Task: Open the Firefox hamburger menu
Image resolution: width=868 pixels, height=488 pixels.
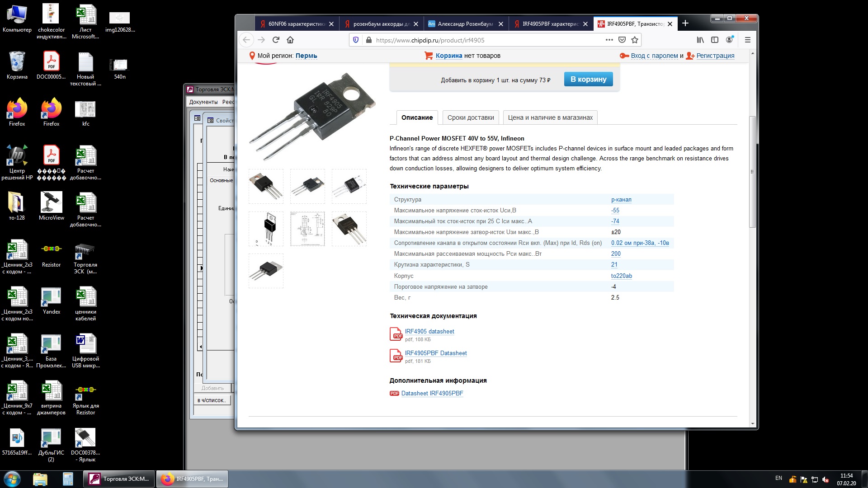Action: tap(748, 40)
